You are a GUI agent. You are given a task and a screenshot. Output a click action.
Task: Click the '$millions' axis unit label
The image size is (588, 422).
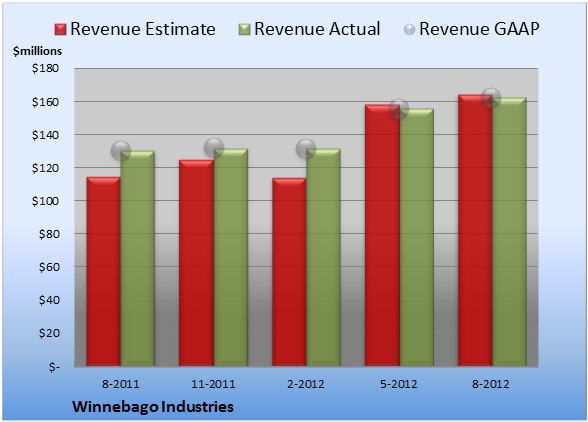pos(37,51)
